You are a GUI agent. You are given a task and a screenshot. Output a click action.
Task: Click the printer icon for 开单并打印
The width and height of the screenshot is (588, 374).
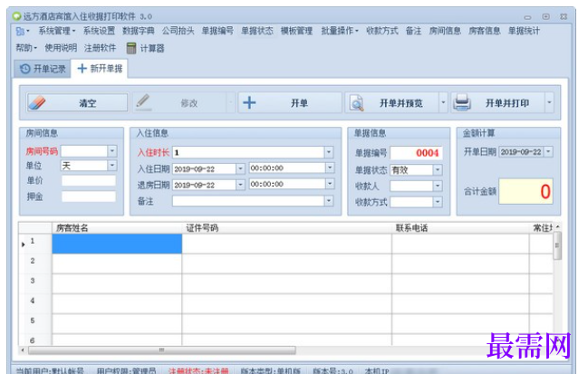tap(462, 102)
